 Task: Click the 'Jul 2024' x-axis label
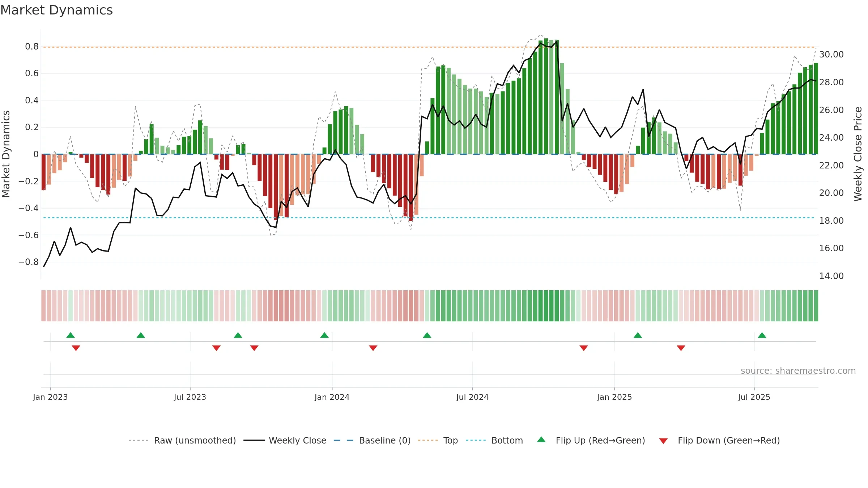pyautogui.click(x=472, y=397)
